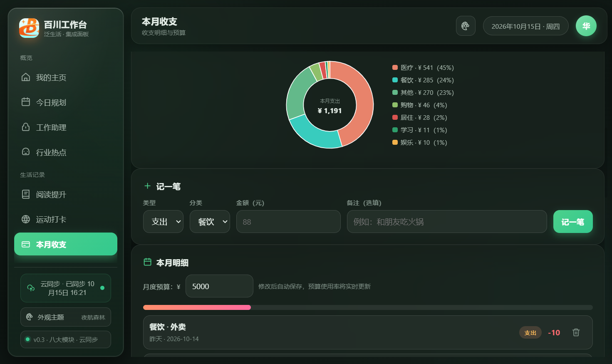Screen dimensions: 612x364
Task: Open the 类型 dropdown showing 支出
Action: point(163,221)
